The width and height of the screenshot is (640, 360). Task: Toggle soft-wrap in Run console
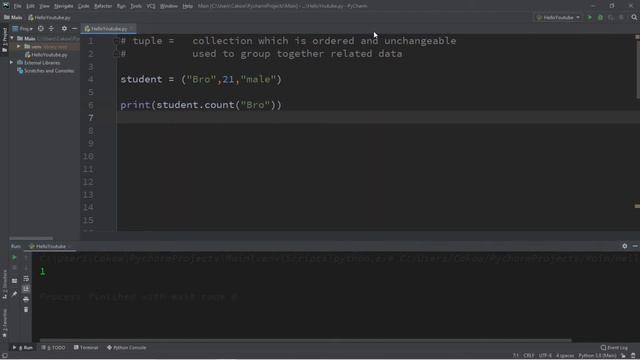click(26, 279)
